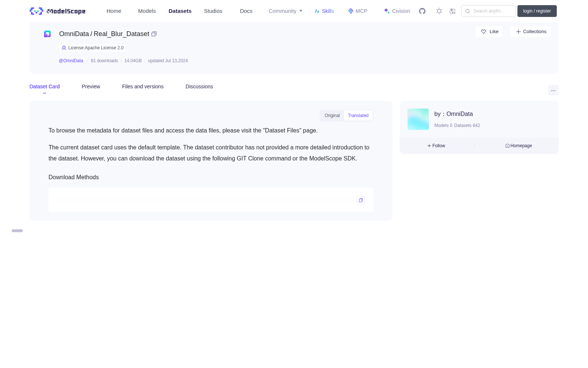
Task: Add to Collections plus icon
Action: 519,32
